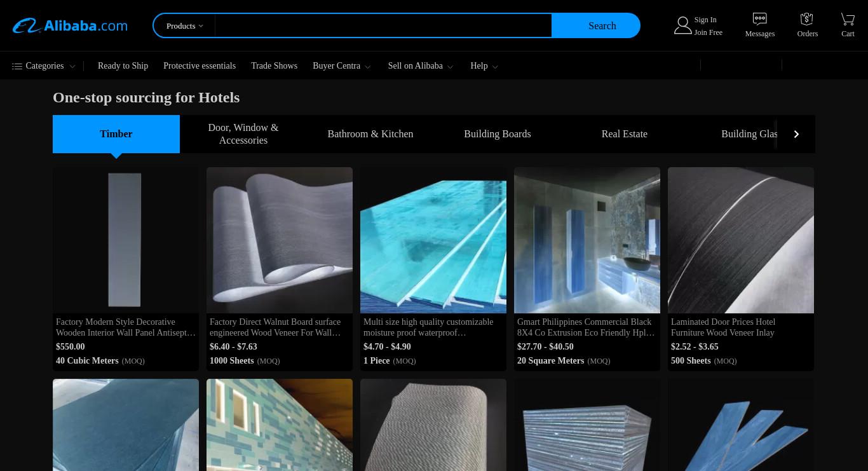Open the Messages icon

pyautogui.click(x=759, y=19)
